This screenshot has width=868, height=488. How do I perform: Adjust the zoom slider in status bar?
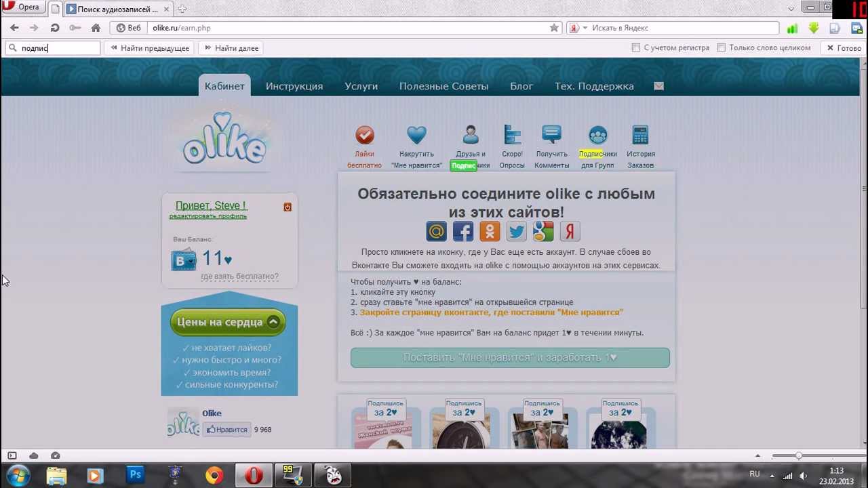click(798, 455)
